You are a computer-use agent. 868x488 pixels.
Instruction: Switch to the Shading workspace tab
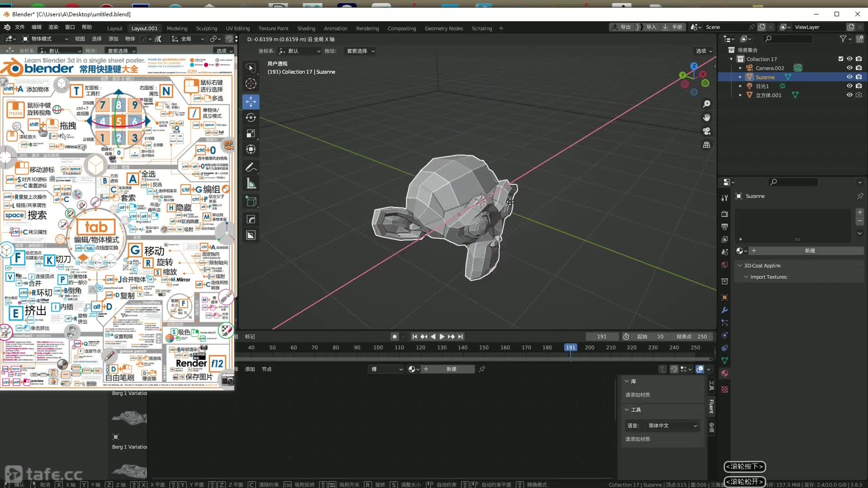click(x=306, y=28)
